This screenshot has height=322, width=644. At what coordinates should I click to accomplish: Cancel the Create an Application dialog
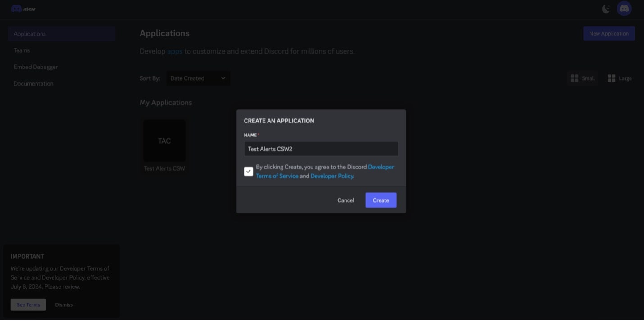pyautogui.click(x=346, y=200)
